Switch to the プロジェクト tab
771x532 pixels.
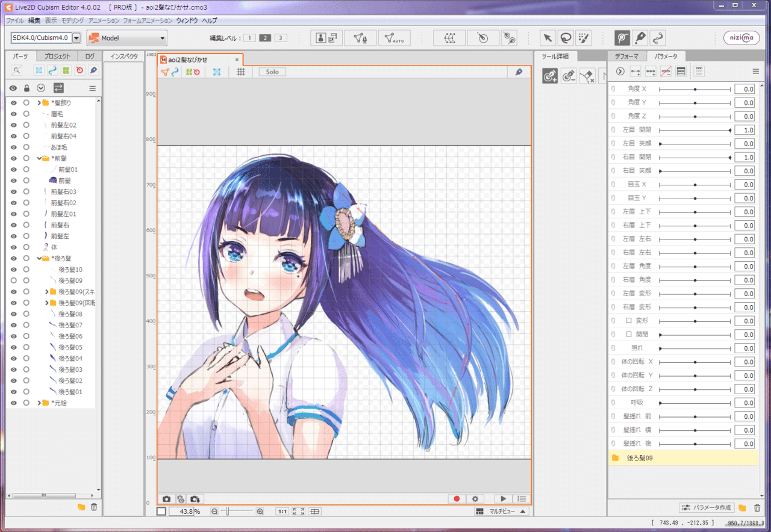point(58,57)
